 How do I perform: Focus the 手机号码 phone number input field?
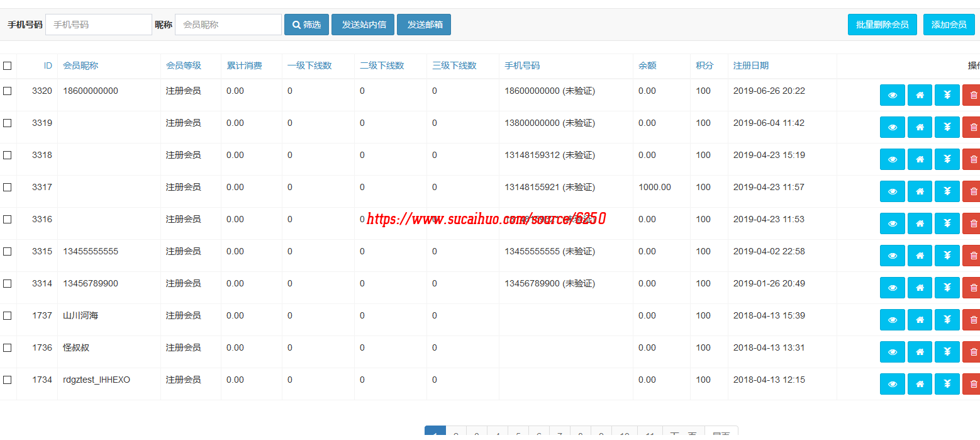coord(99,25)
